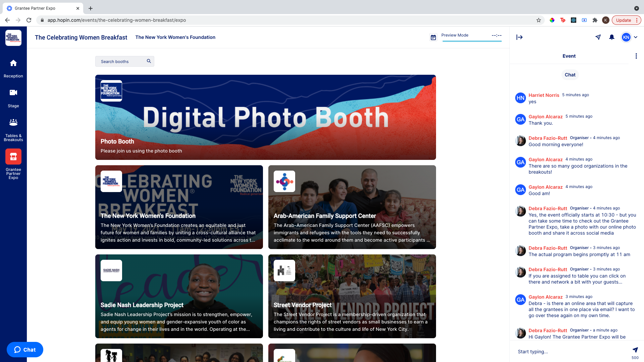The width and height of the screenshot is (644, 362).
Task: Select the Chat tab in Event panel
Action: [x=570, y=75]
